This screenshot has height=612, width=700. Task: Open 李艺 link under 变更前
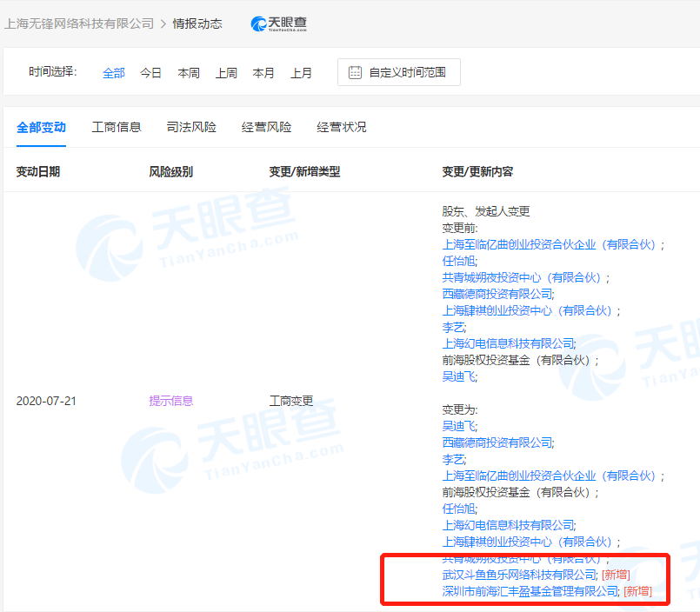(453, 327)
